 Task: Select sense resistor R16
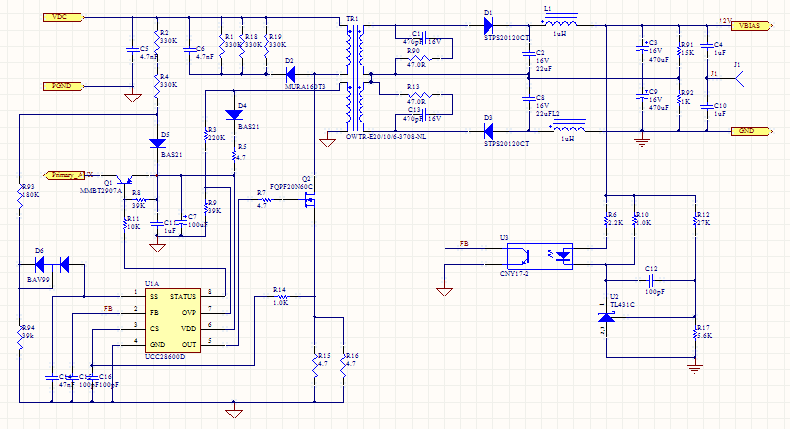344,365
